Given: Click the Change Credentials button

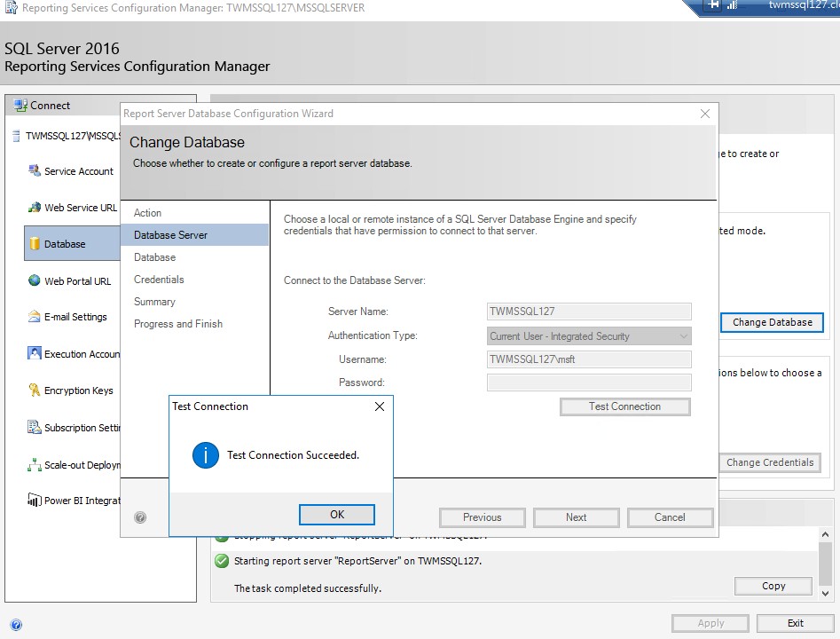Looking at the screenshot, I should tap(770, 462).
